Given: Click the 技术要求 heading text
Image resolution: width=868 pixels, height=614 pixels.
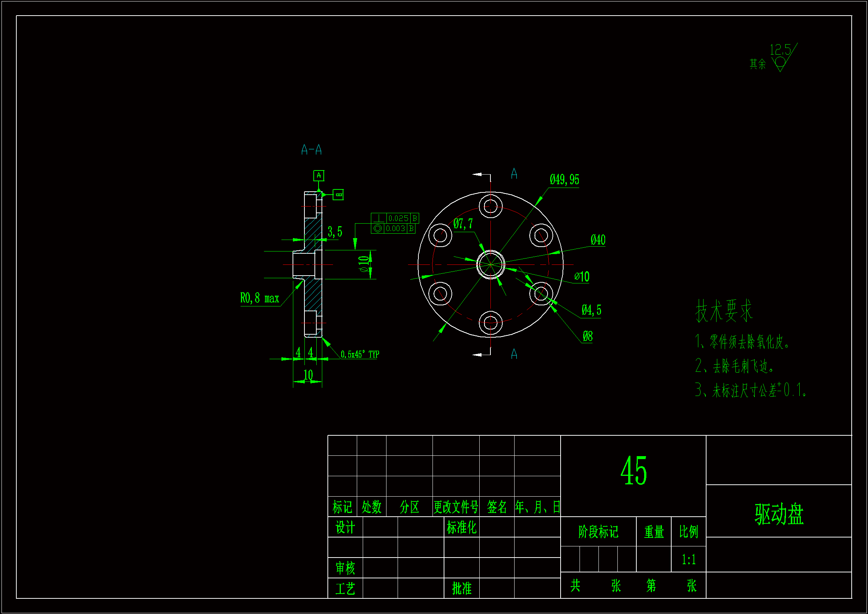Looking at the screenshot, I should pyautogui.click(x=724, y=311).
